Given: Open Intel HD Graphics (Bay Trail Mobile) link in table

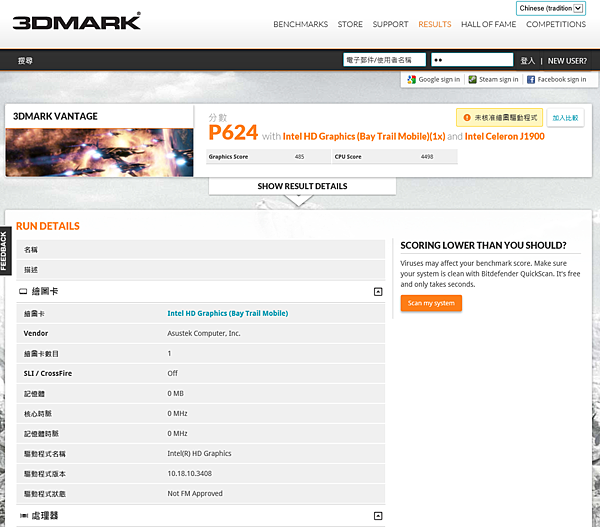Looking at the screenshot, I should tap(228, 313).
